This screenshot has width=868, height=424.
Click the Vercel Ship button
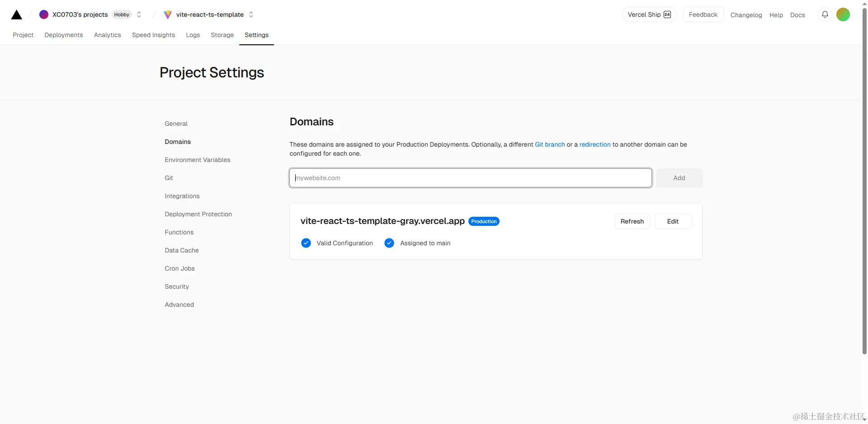pyautogui.click(x=649, y=14)
